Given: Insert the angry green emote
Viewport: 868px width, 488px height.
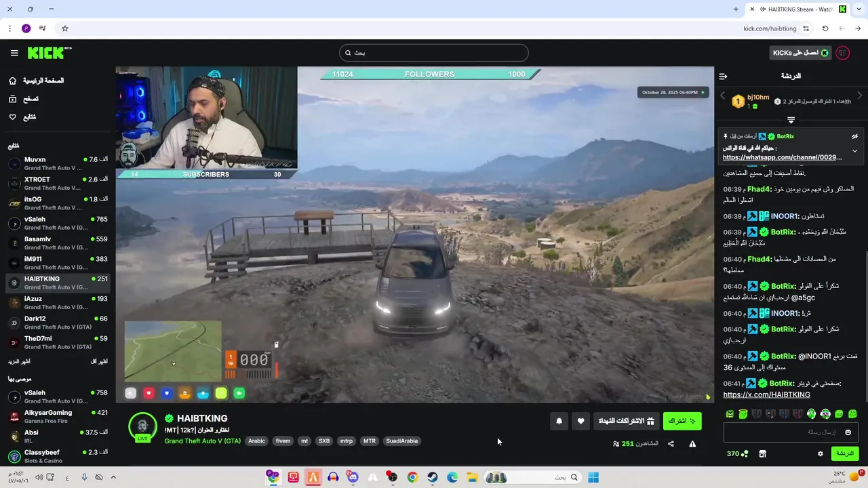Looking at the screenshot, I should 730,413.
